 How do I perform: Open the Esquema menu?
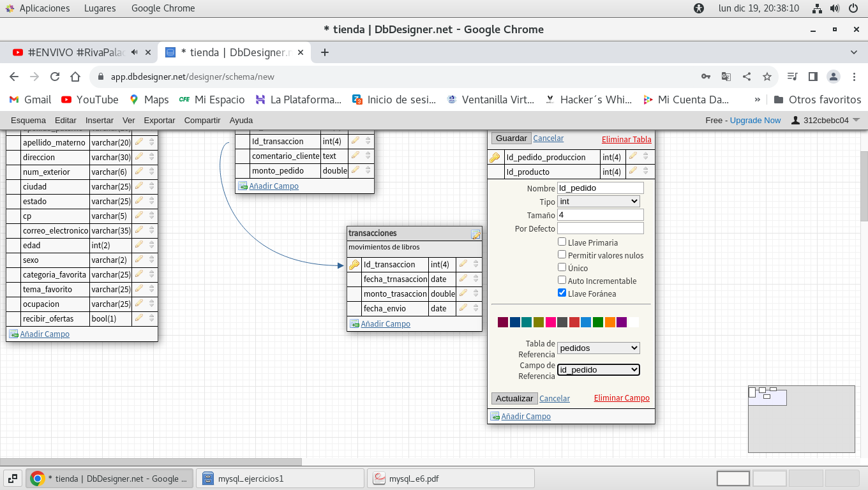(28, 120)
